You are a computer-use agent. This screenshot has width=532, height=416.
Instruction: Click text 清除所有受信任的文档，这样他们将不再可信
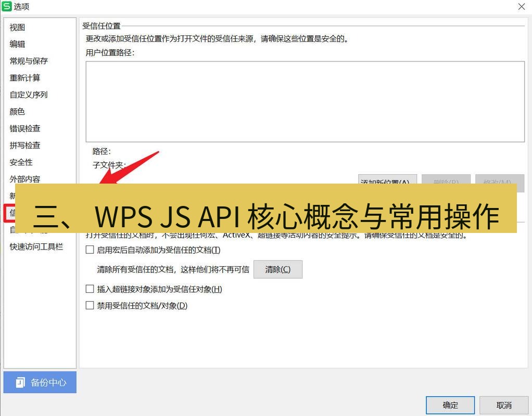coord(173,269)
